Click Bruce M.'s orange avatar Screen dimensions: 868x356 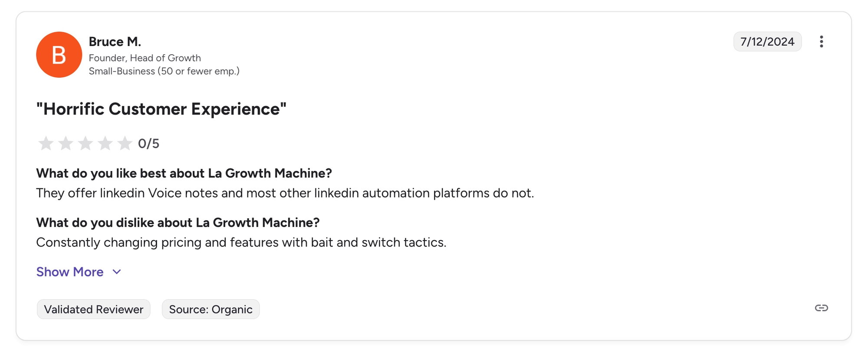click(x=59, y=55)
